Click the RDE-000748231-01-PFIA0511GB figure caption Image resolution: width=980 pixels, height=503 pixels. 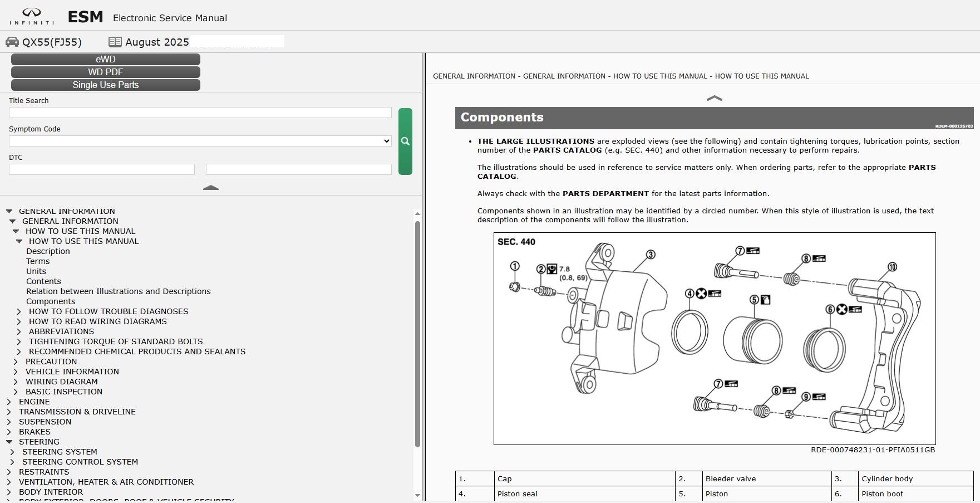[x=873, y=450]
